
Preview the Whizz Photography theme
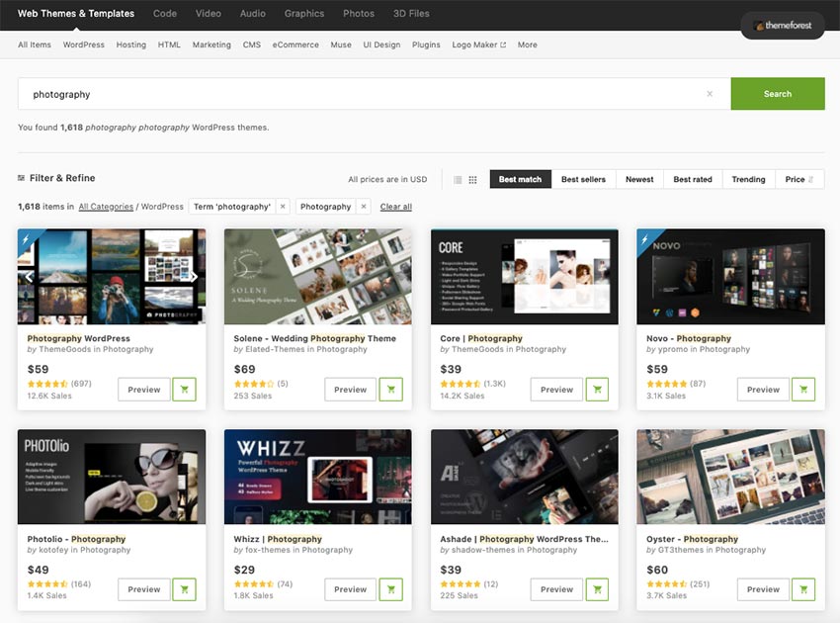(351, 589)
